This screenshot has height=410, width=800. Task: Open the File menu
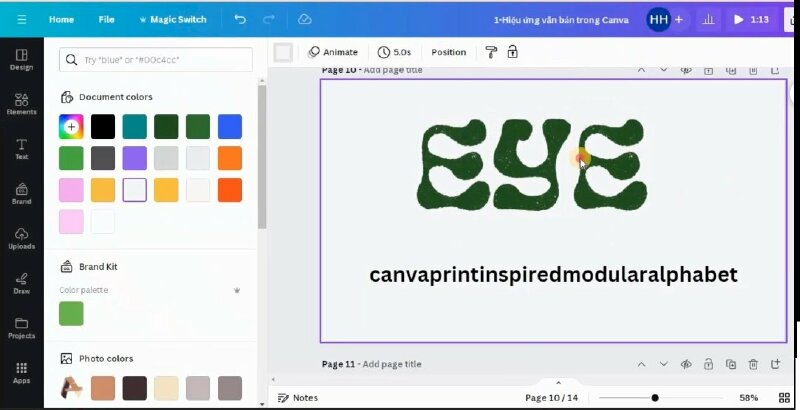point(106,19)
